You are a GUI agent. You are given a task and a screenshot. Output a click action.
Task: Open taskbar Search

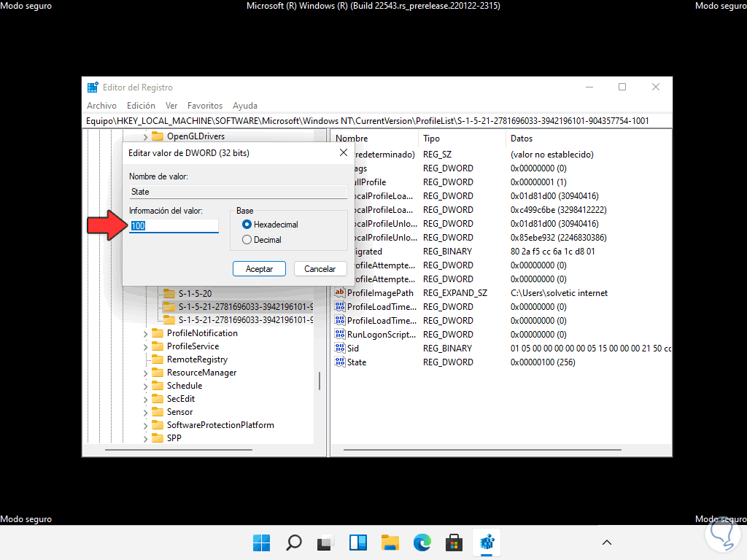pos(294,542)
